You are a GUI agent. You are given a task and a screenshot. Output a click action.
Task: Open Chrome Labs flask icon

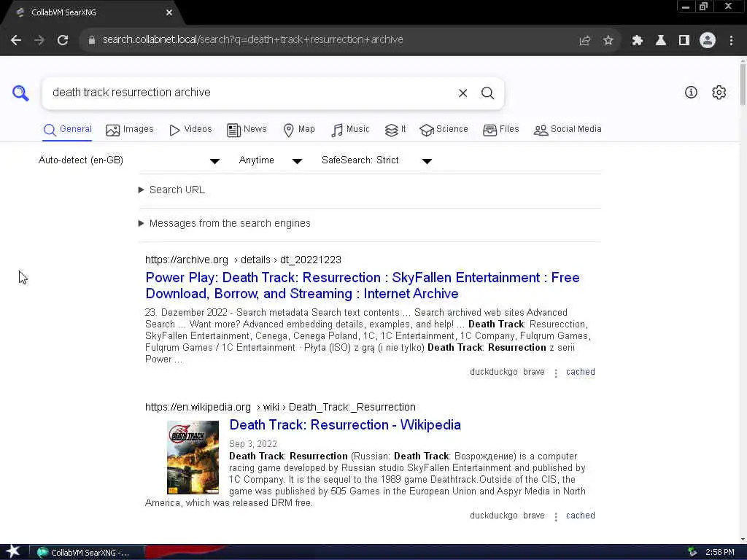click(x=661, y=41)
